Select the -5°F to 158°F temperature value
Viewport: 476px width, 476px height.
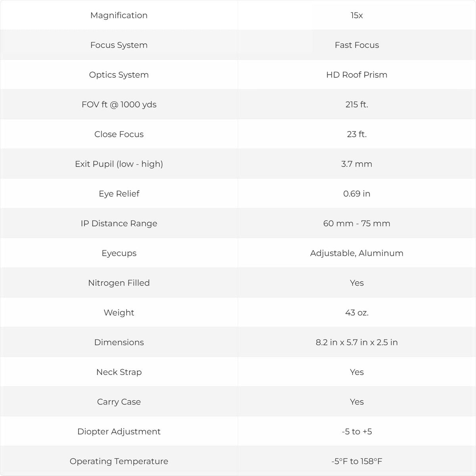(357, 461)
